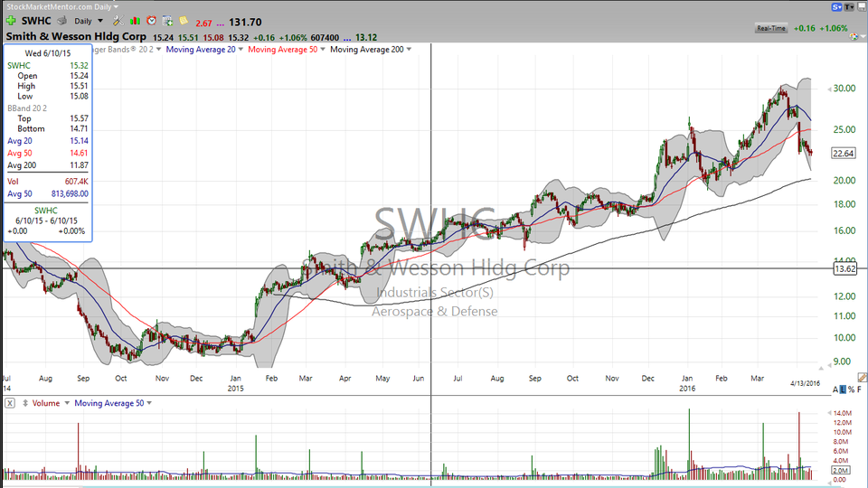Click the red 2.67 value in toolbar

coord(203,23)
